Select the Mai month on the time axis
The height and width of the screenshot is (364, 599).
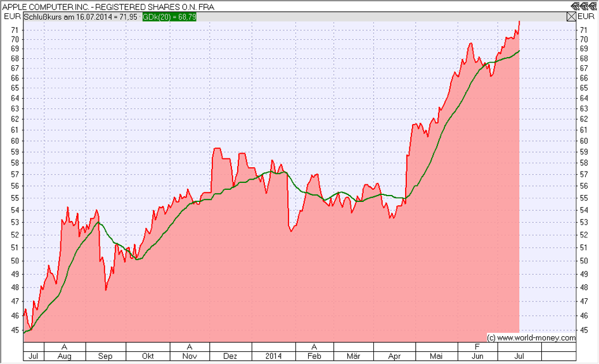(436, 356)
